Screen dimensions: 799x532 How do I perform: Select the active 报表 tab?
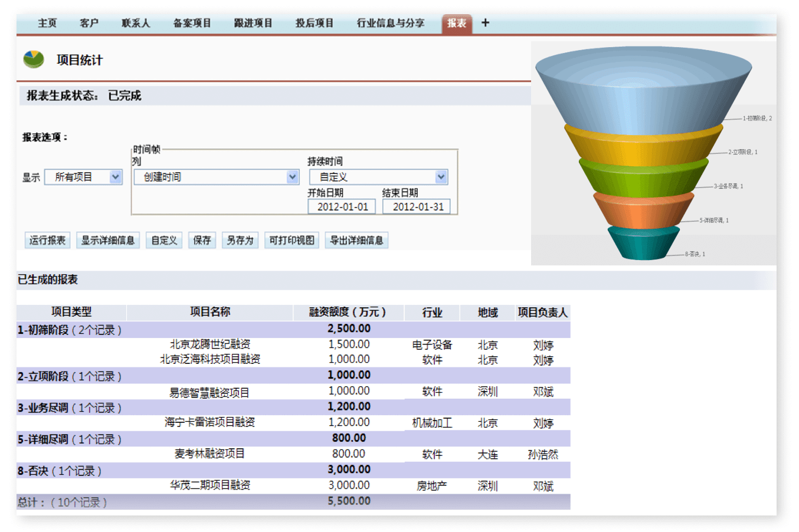coord(457,24)
